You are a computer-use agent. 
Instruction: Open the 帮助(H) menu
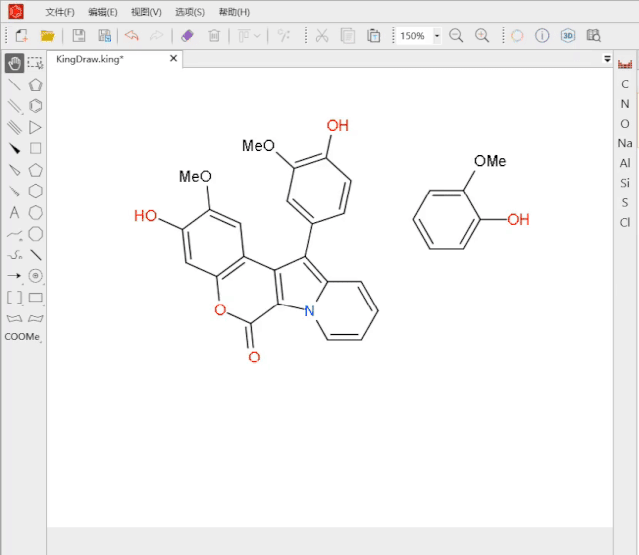[x=234, y=12]
